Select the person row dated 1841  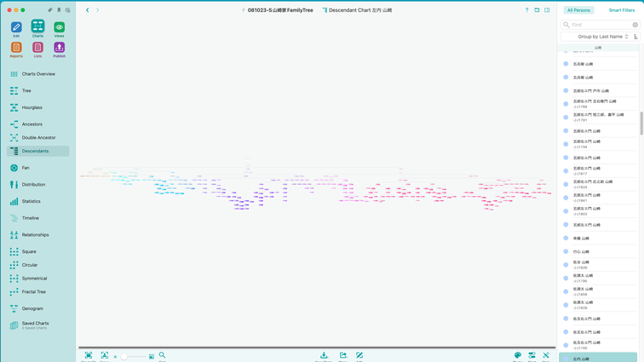(x=598, y=198)
